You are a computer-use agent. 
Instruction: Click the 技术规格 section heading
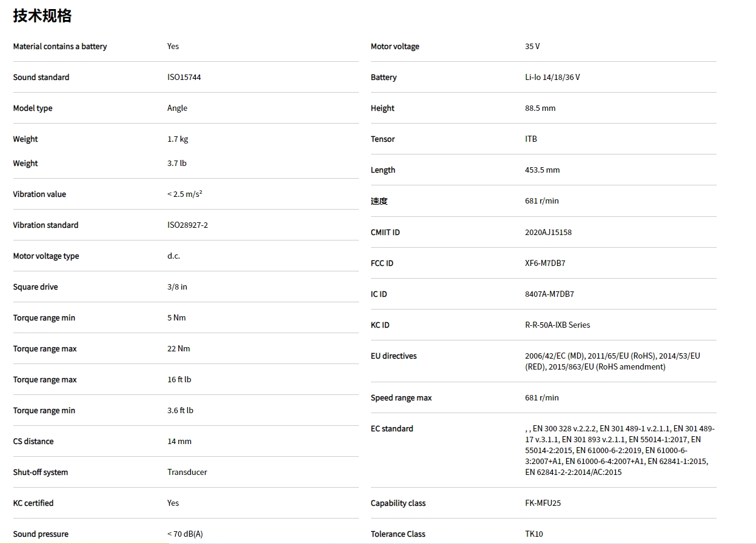point(42,16)
